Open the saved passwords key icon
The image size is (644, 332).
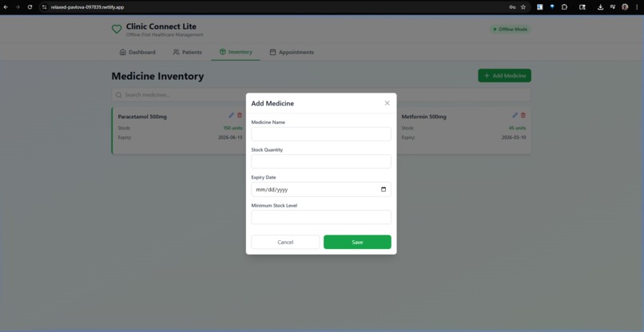pos(512,7)
